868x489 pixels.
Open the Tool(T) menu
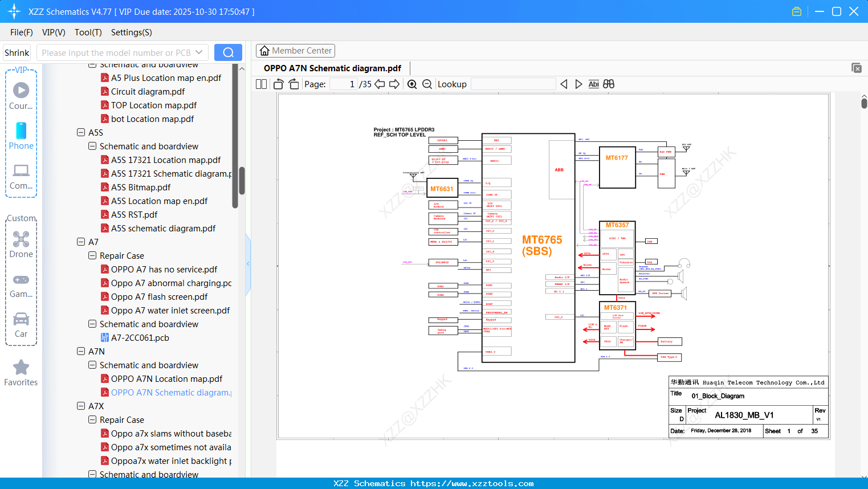coord(88,32)
